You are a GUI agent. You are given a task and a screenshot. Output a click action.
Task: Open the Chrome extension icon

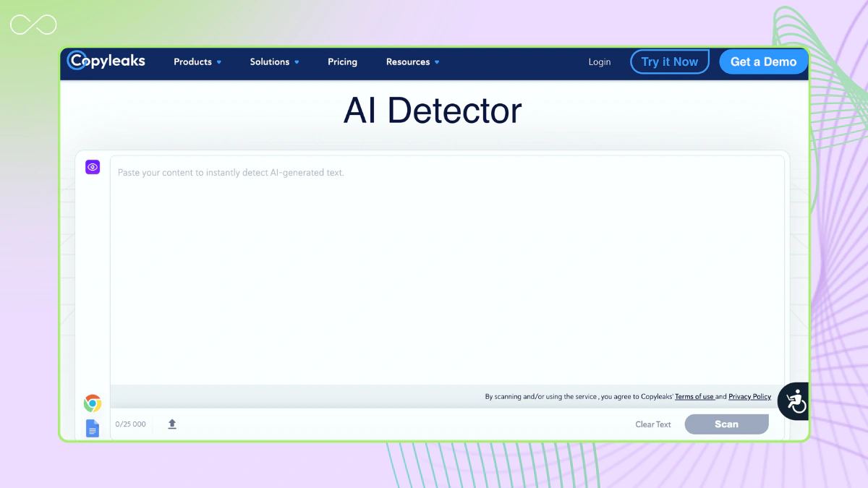click(x=93, y=403)
